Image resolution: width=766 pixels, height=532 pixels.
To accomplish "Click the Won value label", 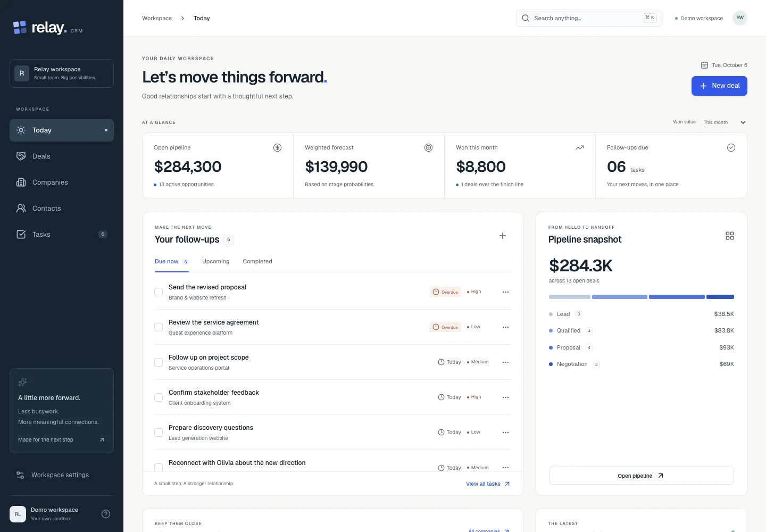I will click(x=684, y=122).
